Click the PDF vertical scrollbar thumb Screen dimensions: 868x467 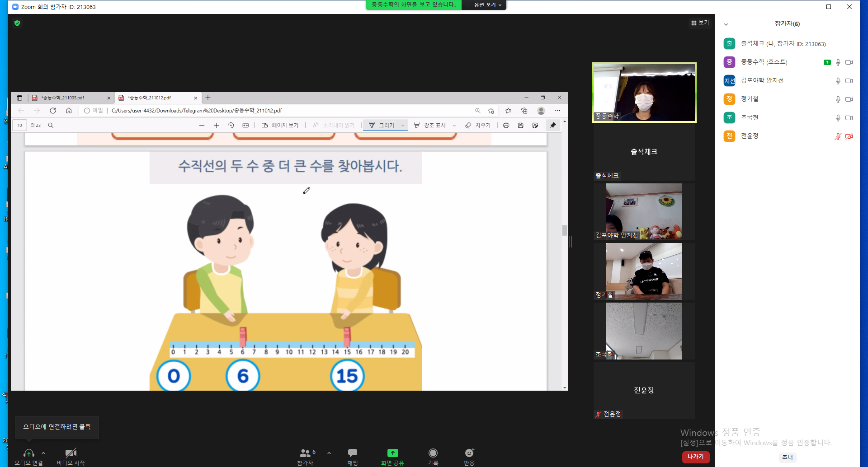point(565,230)
